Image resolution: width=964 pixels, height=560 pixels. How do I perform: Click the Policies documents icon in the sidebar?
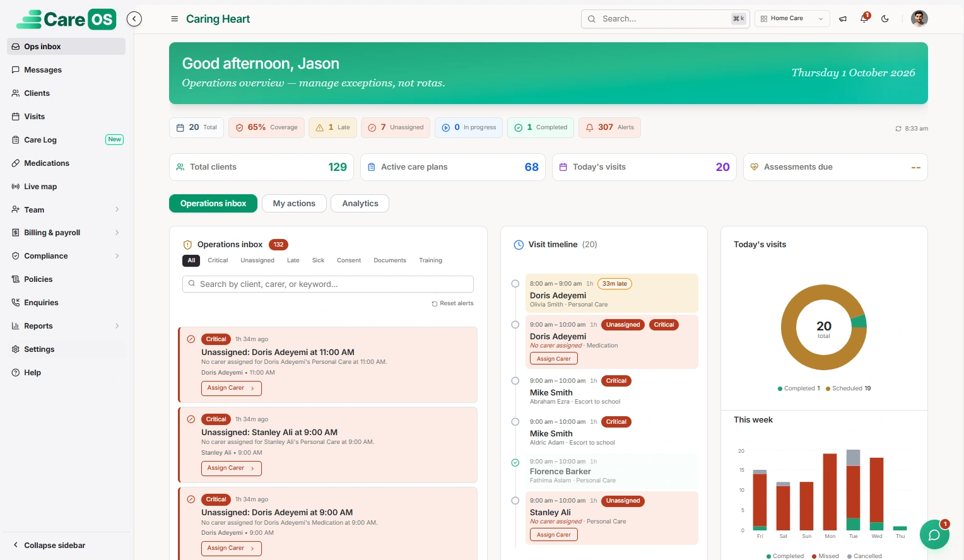pos(16,279)
